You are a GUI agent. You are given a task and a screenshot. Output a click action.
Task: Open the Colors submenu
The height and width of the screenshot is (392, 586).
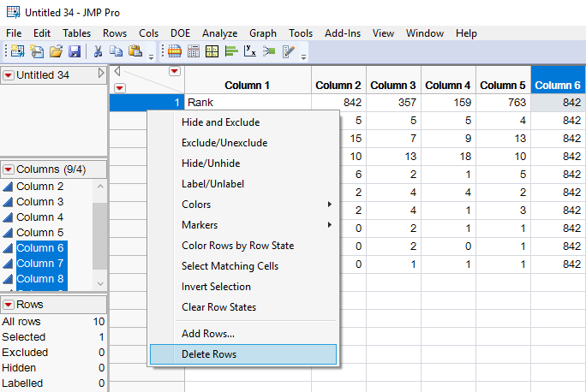243,205
